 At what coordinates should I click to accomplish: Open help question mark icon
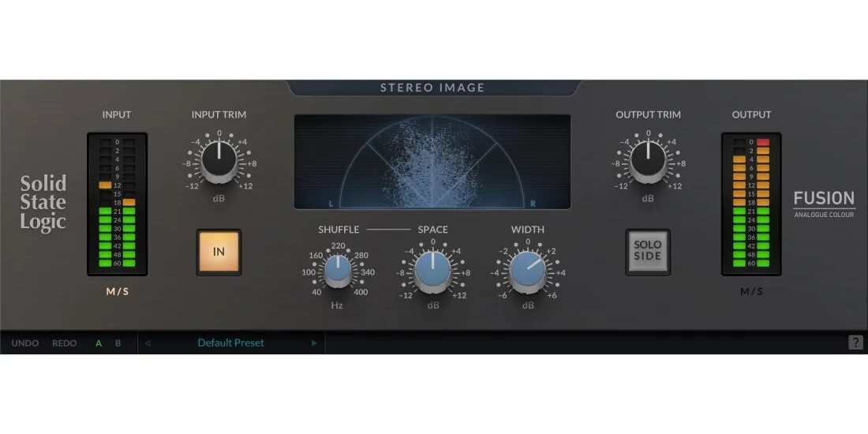855,342
